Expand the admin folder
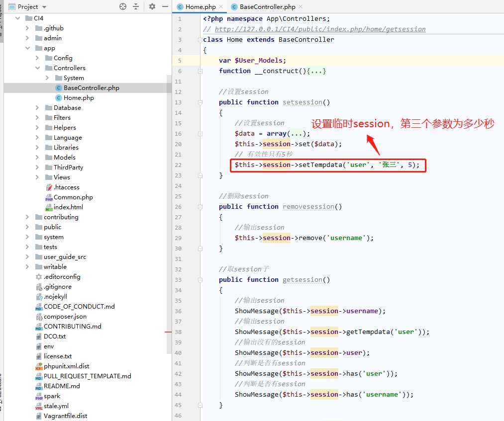 [27, 38]
